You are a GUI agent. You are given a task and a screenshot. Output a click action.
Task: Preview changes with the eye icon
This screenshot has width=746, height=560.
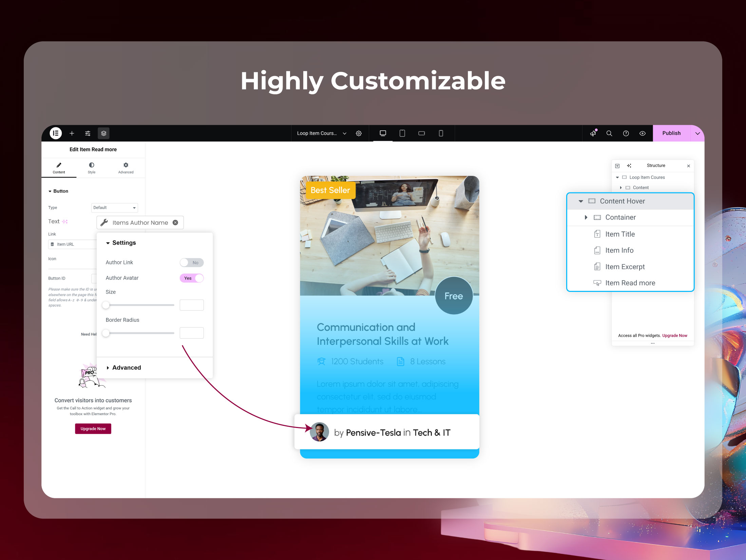(x=642, y=133)
